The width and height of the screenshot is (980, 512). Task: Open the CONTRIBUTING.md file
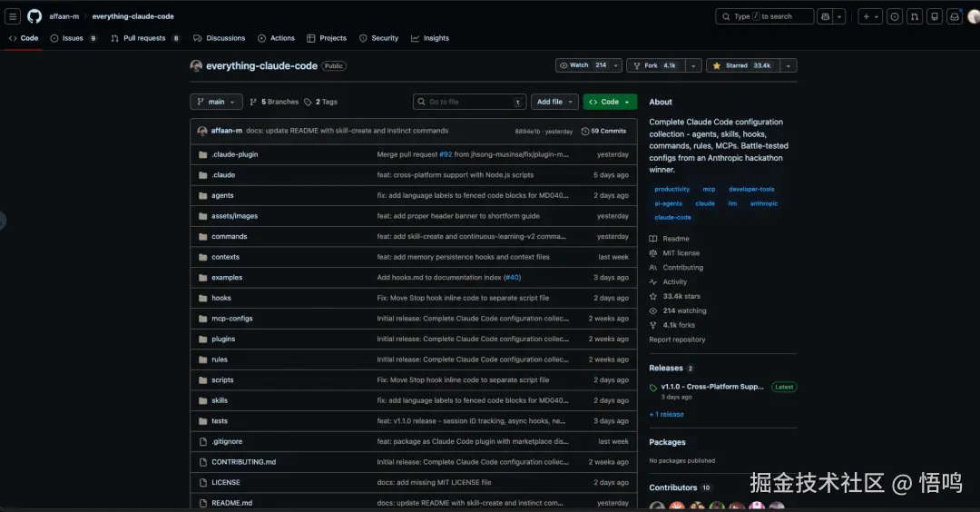click(244, 462)
